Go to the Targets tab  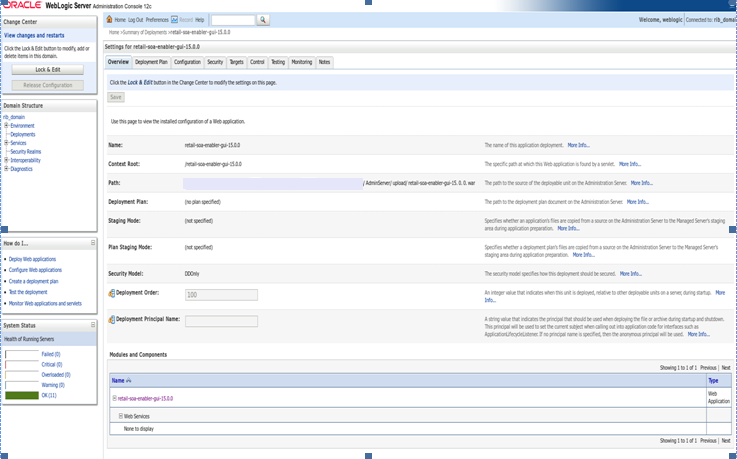(x=236, y=62)
